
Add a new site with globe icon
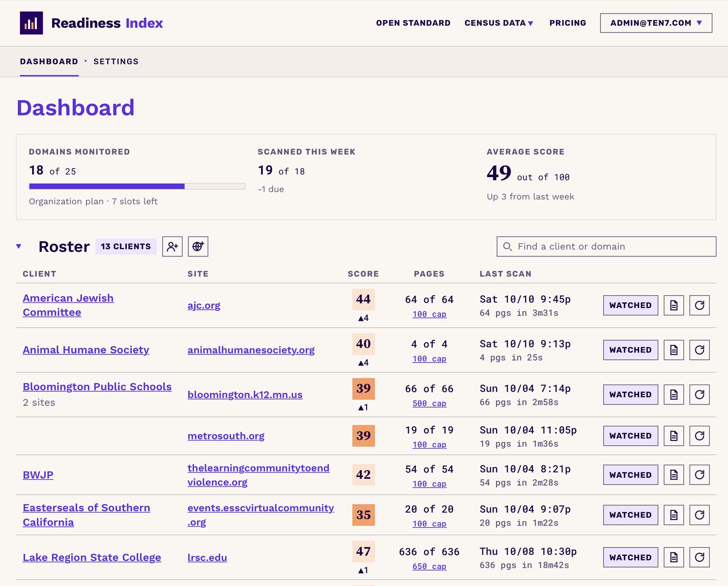click(198, 247)
